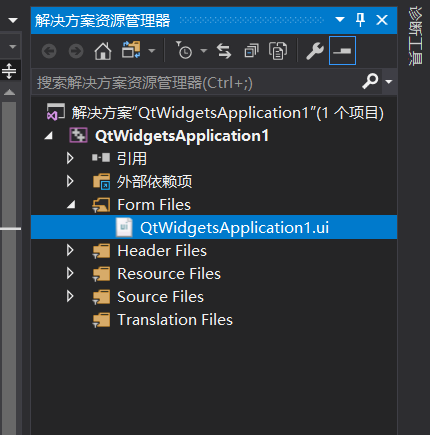Screen dimensions: 430x435
Task: Click the Home icon in Solution Explorer toolbar
Action: [x=103, y=51]
